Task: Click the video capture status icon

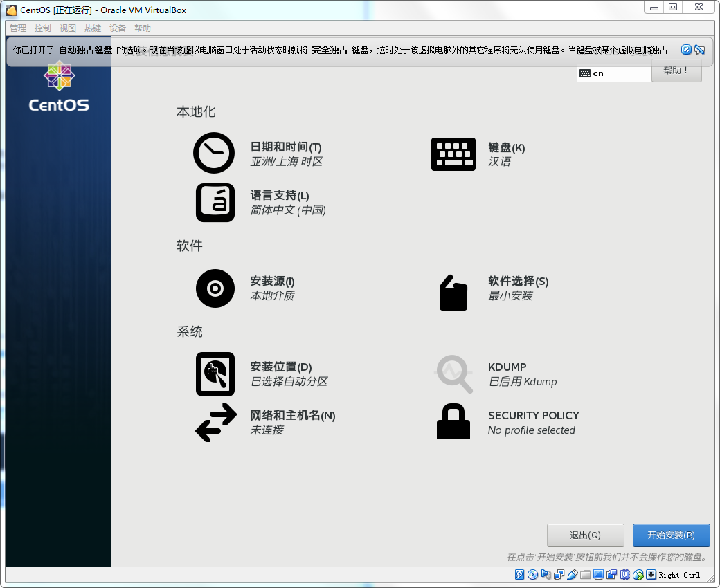Action: (611, 575)
